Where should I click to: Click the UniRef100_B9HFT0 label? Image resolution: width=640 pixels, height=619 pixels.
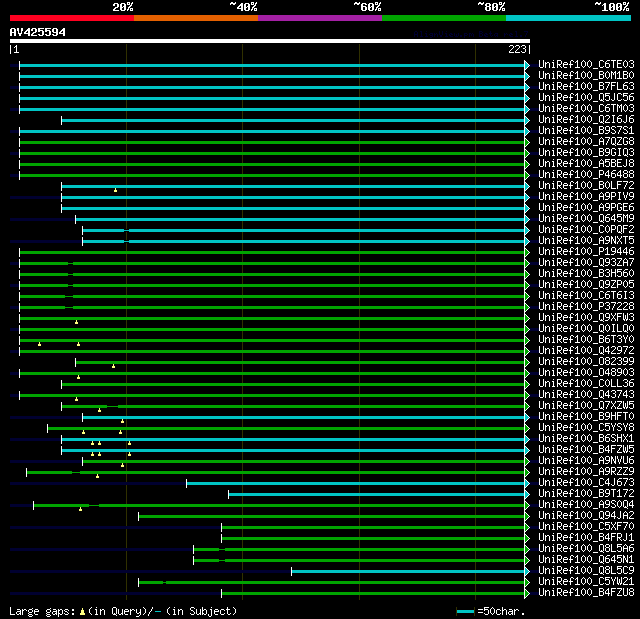coord(586,417)
